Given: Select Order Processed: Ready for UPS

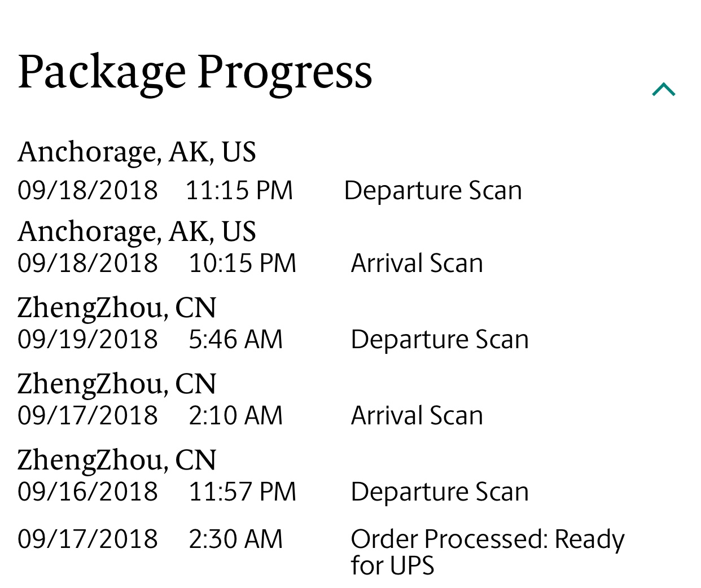Looking at the screenshot, I should click(488, 552).
